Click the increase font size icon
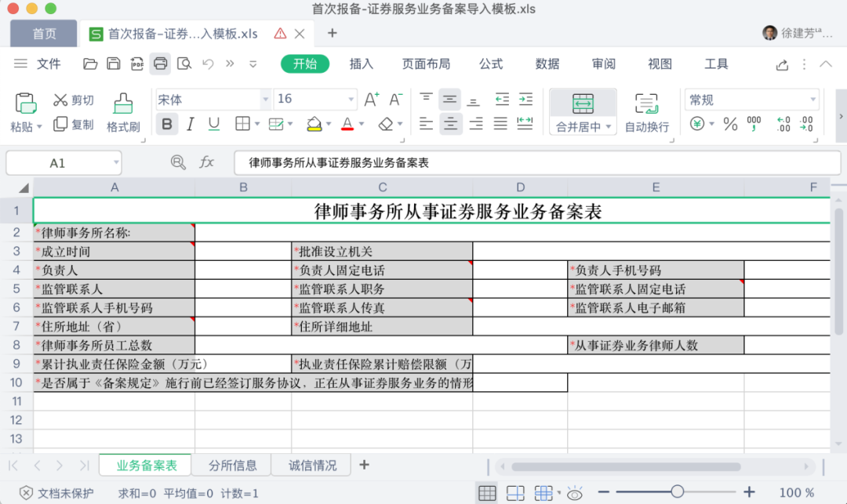This screenshot has width=847, height=504. point(372,100)
